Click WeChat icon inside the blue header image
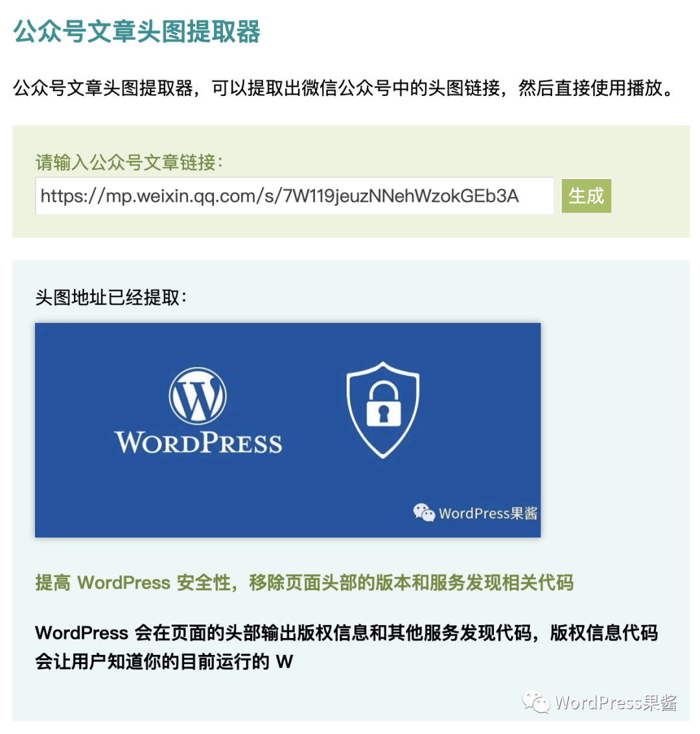Image resolution: width=700 pixels, height=734 pixels. point(424,513)
